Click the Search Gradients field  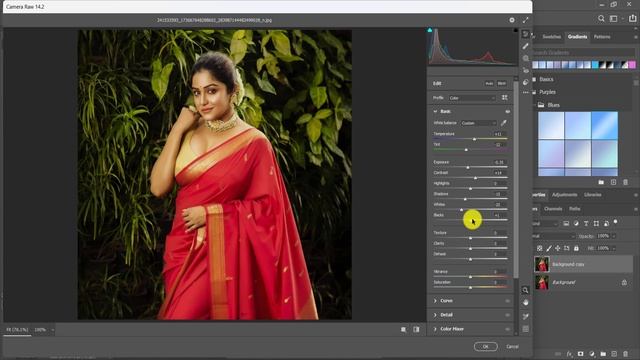[x=583, y=53]
